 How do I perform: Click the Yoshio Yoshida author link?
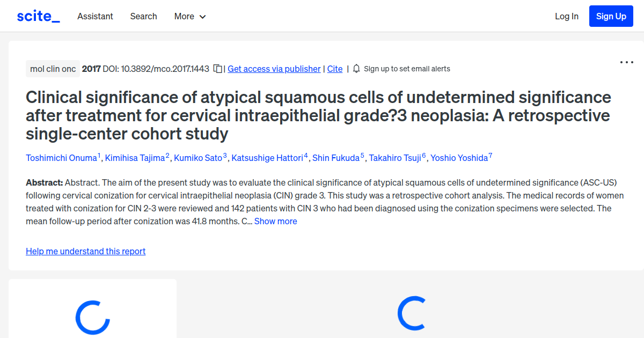pyautogui.click(x=459, y=158)
